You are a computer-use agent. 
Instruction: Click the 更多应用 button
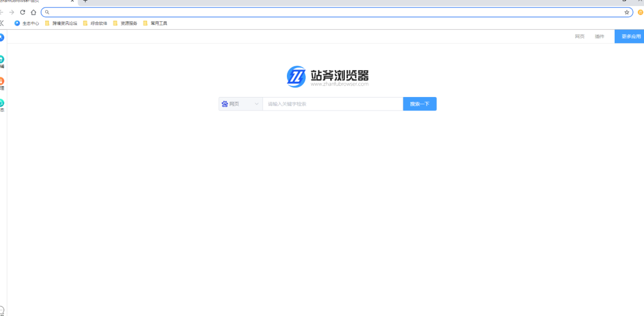(629, 37)
